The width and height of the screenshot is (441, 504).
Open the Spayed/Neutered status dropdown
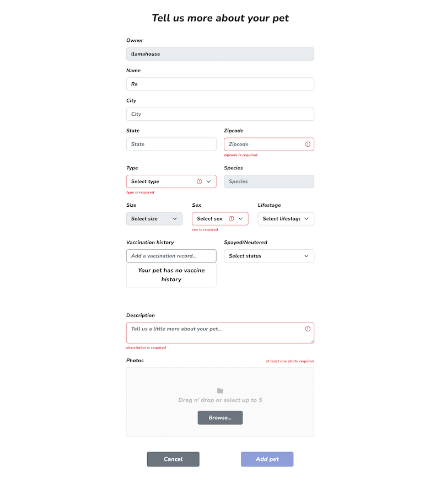coord(269,256)
